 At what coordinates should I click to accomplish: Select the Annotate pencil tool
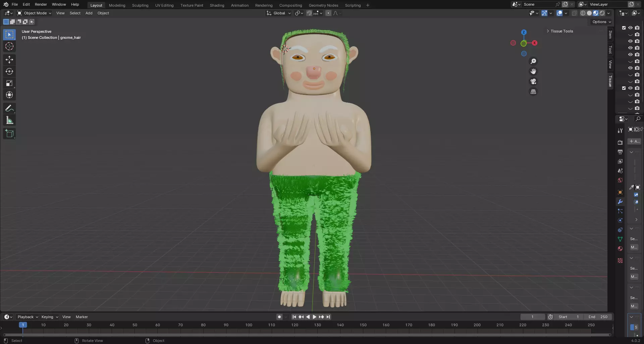click(9, 108)
